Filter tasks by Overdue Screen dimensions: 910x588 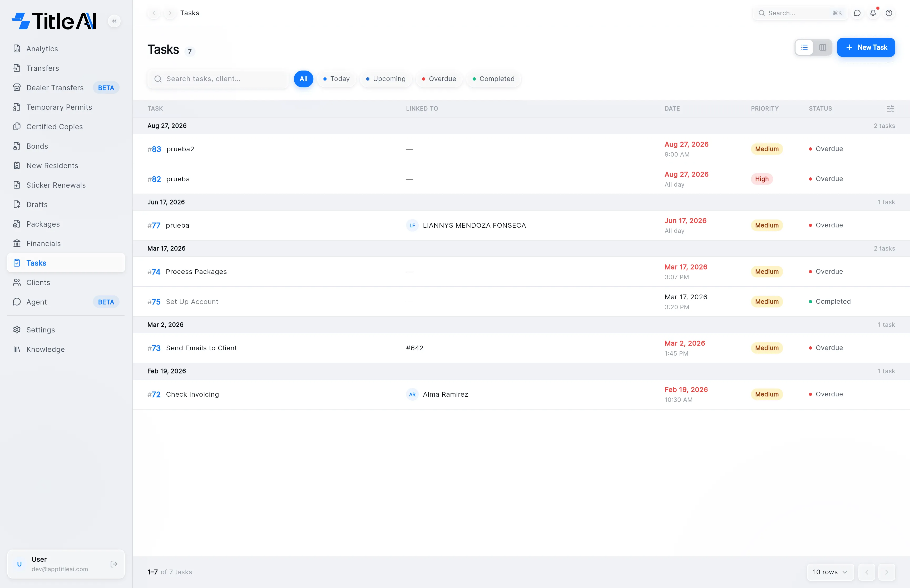coord(439,79)
